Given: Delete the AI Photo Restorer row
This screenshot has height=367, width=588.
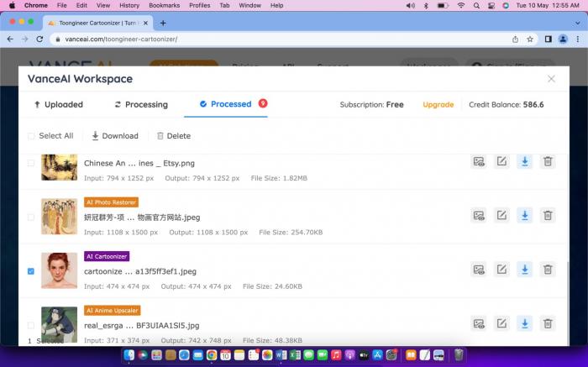Looking at the screenshot, I should 548,216.
